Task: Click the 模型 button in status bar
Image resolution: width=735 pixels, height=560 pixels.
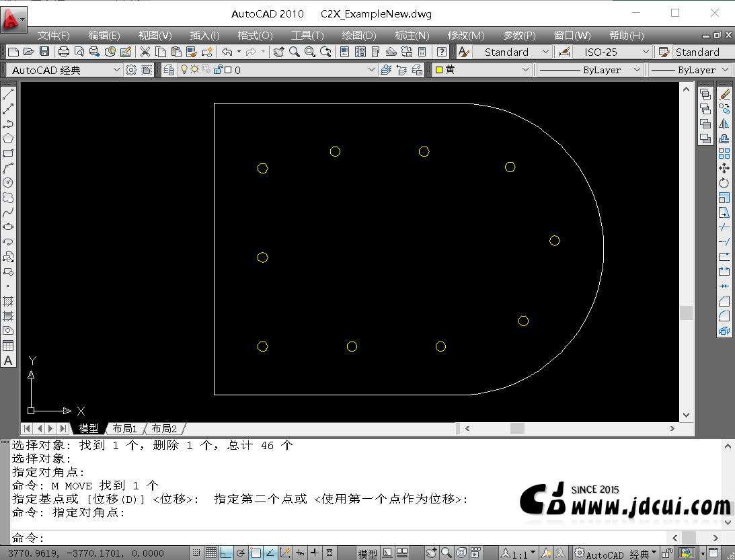Action: click(367, 554)
